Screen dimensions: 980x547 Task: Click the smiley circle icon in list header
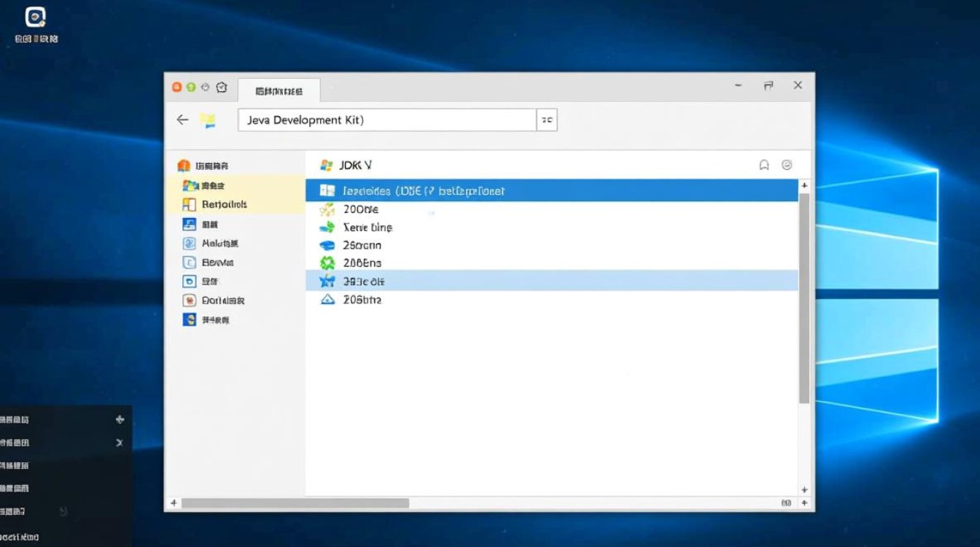tap(787, 165)
